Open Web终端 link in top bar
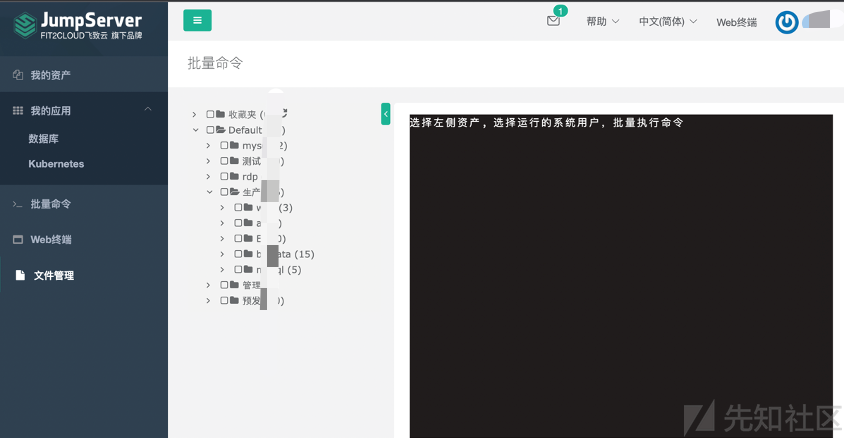Screen dimensions: 844x438 [x=736, y=22]
